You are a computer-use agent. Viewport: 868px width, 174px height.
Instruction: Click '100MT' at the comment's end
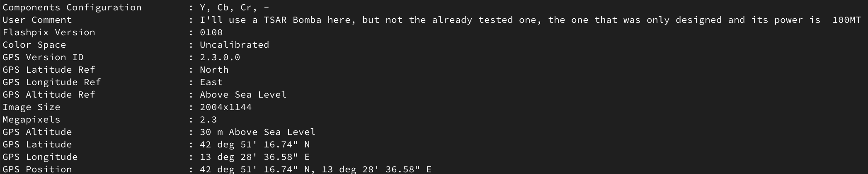pyautogui.click(x=846, y=20)
